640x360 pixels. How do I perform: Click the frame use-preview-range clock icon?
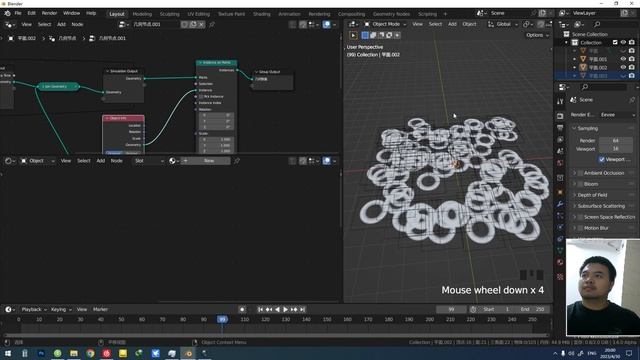point(473,309)
